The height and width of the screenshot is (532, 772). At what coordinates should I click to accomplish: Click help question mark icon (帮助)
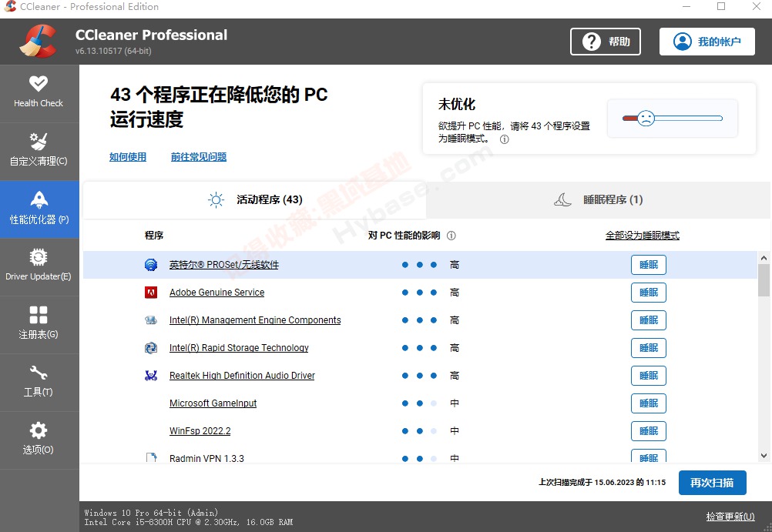[x=591, y=42]
